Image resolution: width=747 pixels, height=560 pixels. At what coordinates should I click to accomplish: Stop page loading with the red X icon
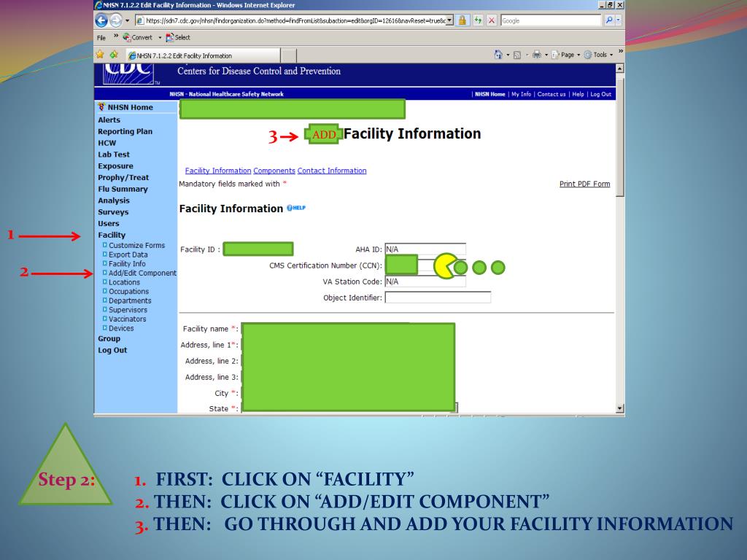coord(492,20)
